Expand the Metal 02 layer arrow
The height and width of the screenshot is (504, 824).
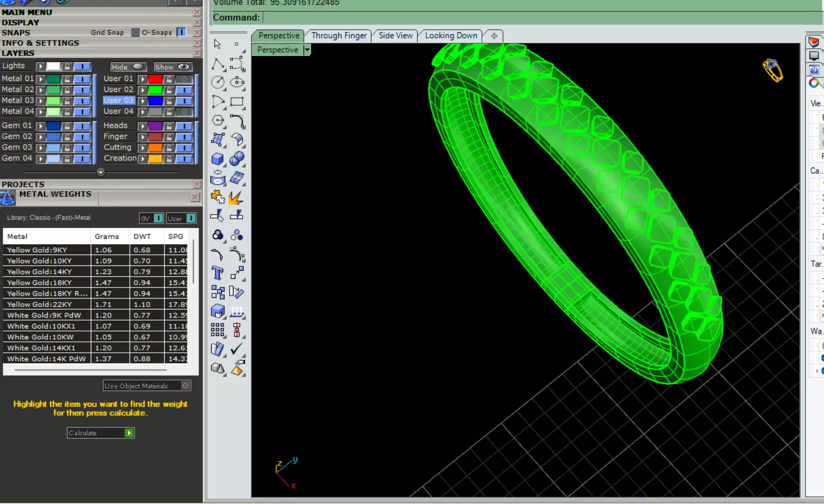tap(40, 90)
